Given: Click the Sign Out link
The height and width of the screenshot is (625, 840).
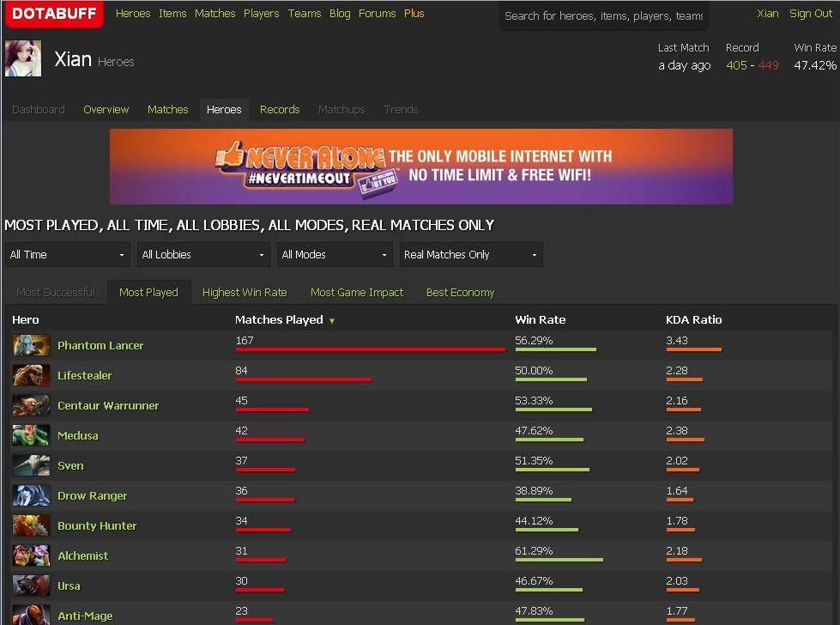Looking at the screenshot, I should [811, 14].
